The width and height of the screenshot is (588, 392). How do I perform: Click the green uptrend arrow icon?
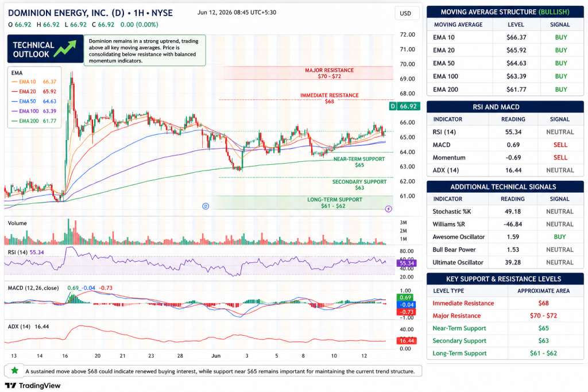click(65, 49)
